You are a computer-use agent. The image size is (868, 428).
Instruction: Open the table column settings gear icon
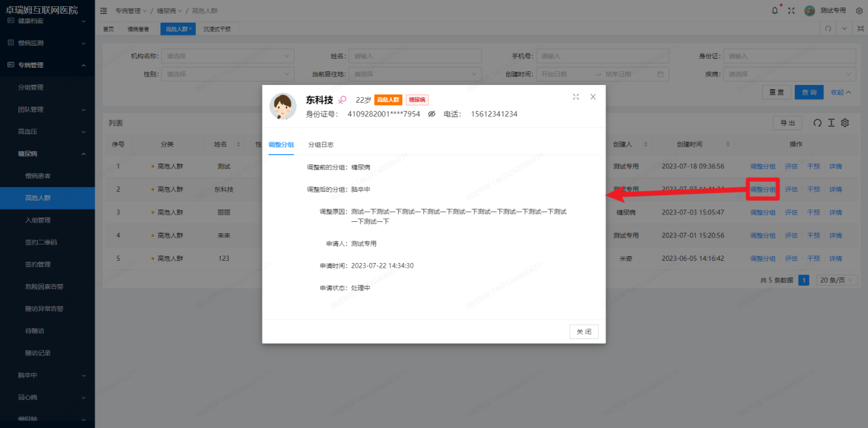845,123
